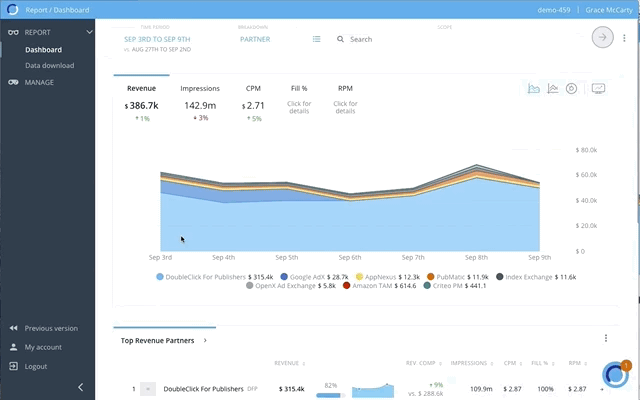Image resolution: width=640 pixels, height=400 pixels.
Task: Select the stacked area chart view icon
Action: (534, 88)
